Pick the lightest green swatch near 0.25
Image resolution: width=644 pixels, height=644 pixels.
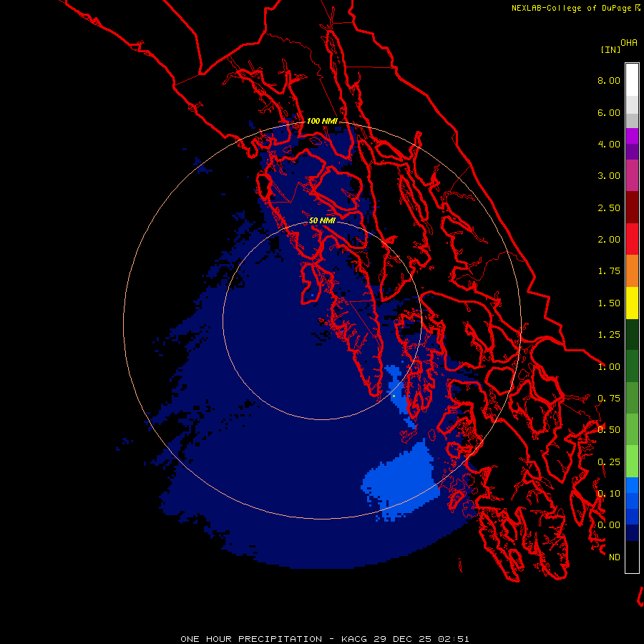click(x=632, y=462)
